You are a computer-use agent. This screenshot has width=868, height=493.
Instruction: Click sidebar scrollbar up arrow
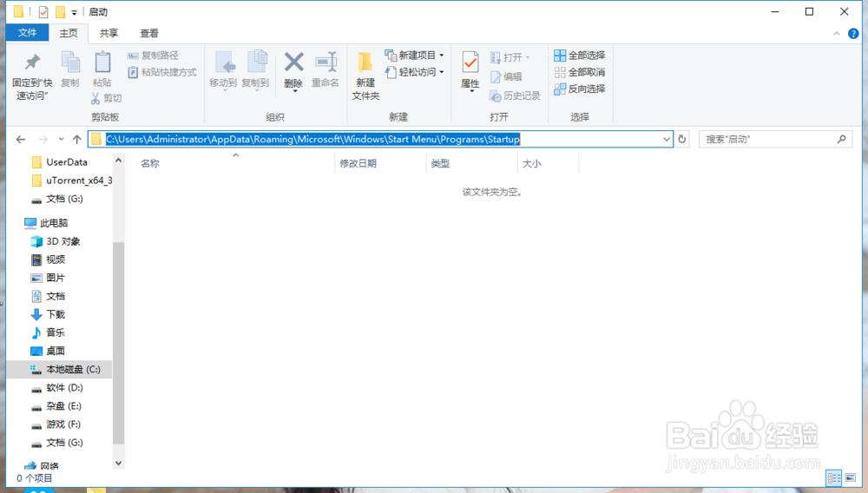click(118, 161)
